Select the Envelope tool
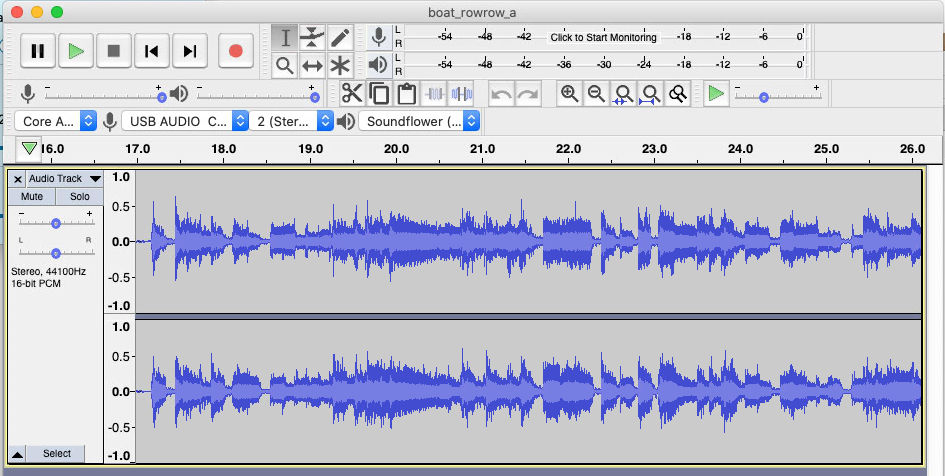Image resolution: width=945 pixels, height=476 pixels. (x=313, y=38)
